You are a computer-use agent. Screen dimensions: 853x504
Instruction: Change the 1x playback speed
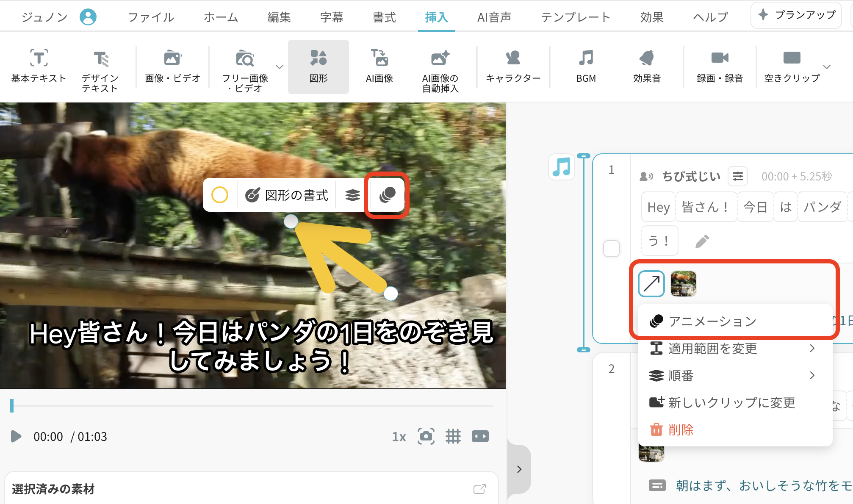[x=399, y=436]
